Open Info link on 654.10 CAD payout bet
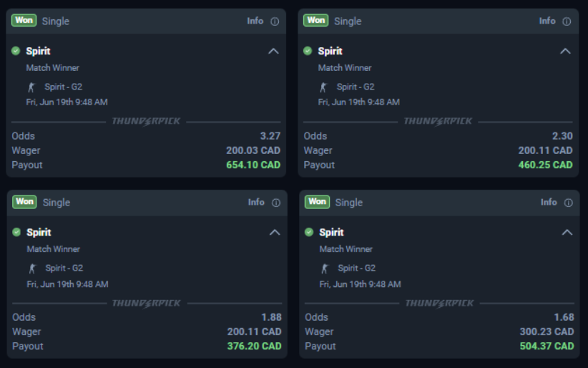Viewport: 588px width, 368px height. [255, 21]
